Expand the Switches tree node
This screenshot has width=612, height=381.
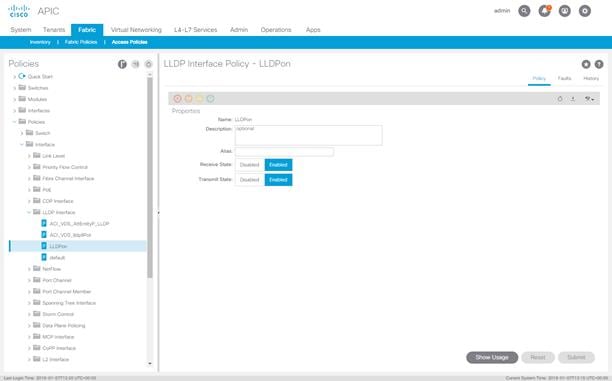click(x=15, y=88)
